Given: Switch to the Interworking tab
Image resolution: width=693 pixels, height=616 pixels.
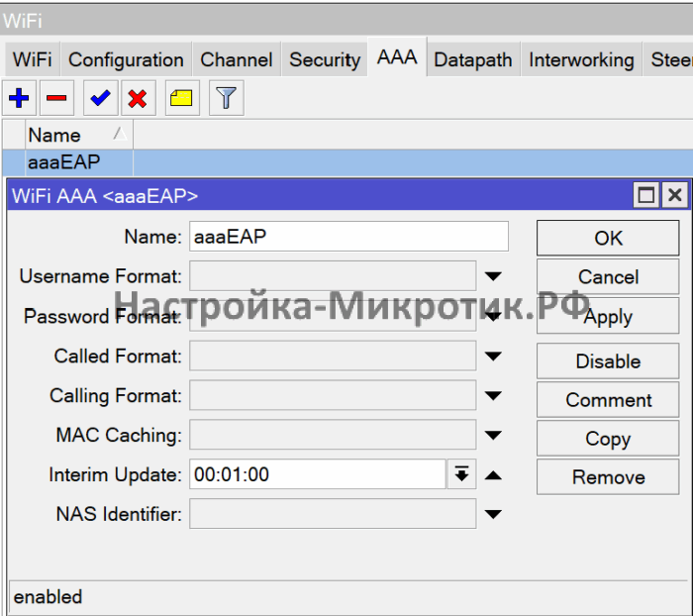Looking at the screenshot, I should [581, 59].
